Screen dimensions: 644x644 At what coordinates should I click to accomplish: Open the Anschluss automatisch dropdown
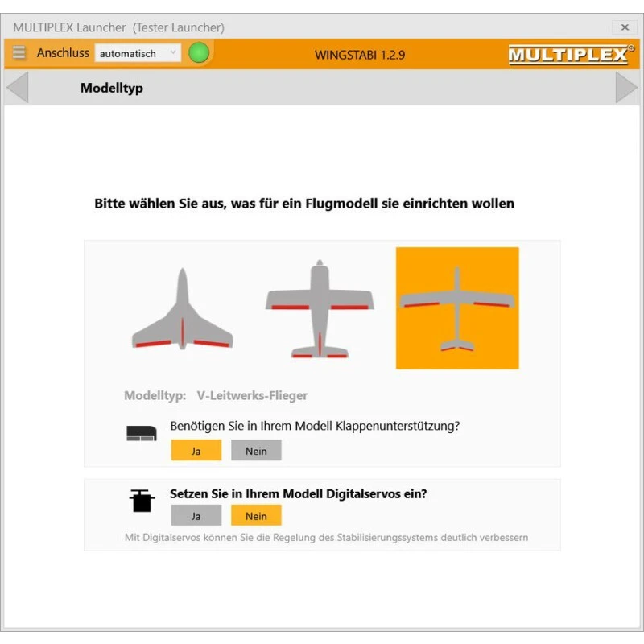coord(138,53)
